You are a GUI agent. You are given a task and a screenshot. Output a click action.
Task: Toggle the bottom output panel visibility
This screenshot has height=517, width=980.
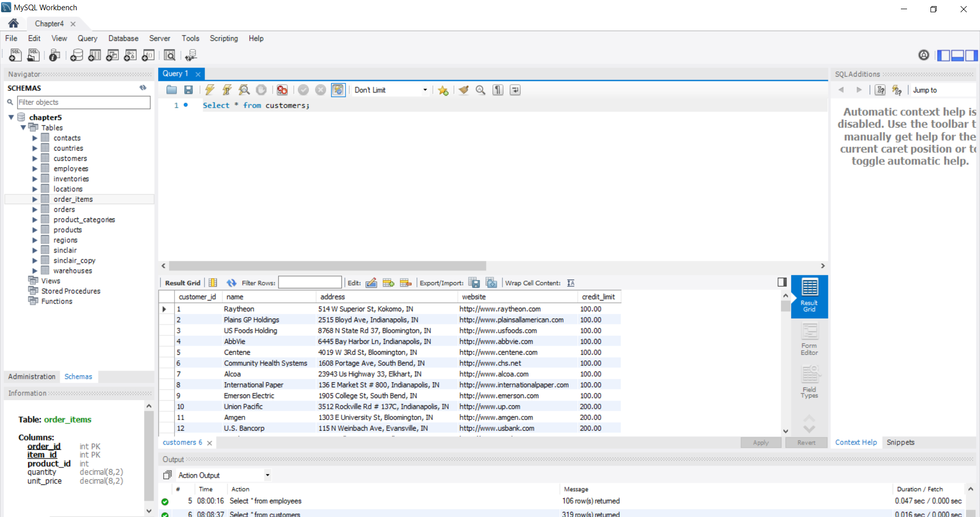958,55
